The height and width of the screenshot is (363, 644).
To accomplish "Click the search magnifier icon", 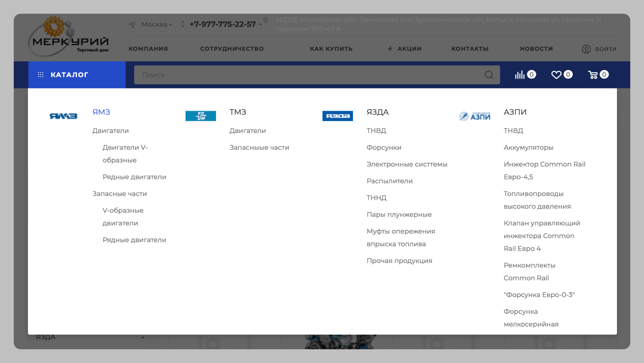I will (x=489, y=75).
